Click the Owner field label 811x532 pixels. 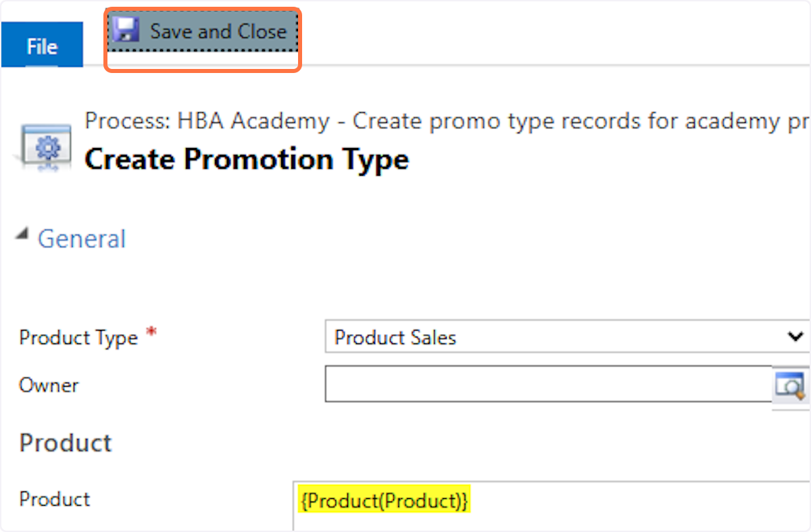(x=49, y=385)
